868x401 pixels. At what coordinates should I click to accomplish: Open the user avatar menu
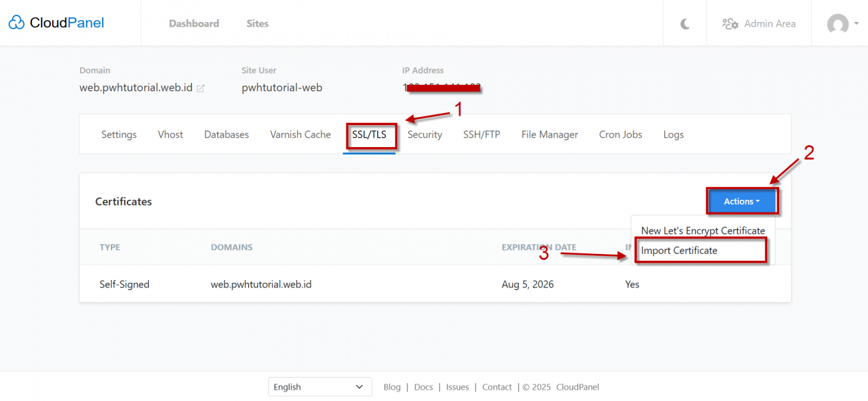837,24
